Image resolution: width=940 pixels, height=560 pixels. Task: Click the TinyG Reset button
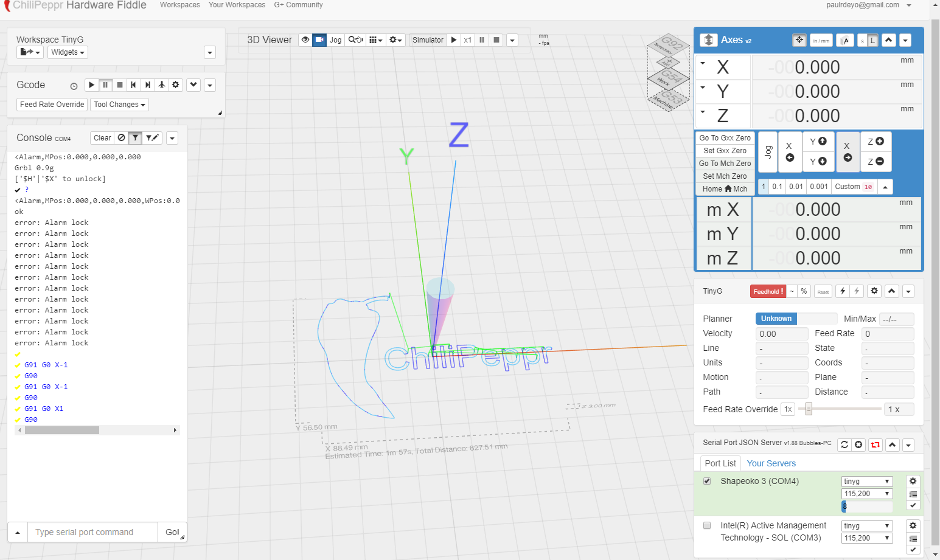pos(823,292)
